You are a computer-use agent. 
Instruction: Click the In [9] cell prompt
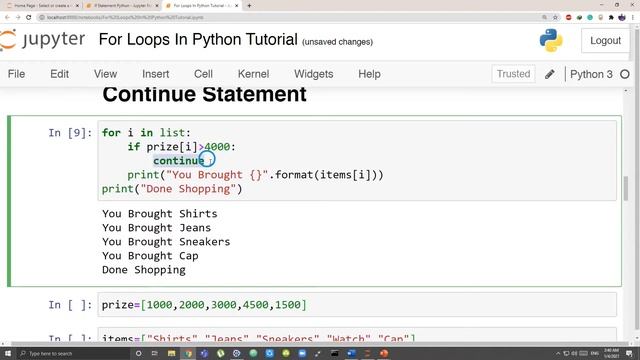70,133
